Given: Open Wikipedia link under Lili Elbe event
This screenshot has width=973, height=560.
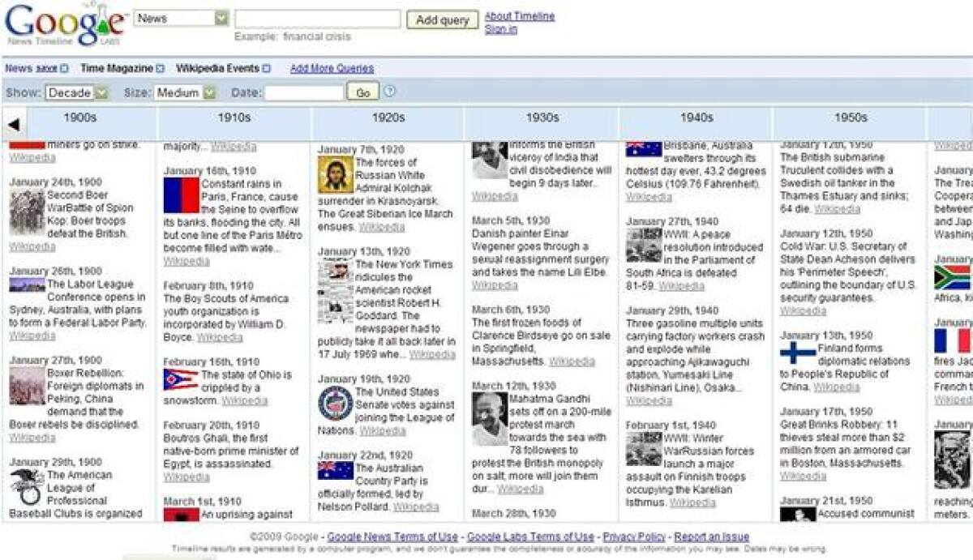Looking at the screenshot, I should [x=495, y=285].
